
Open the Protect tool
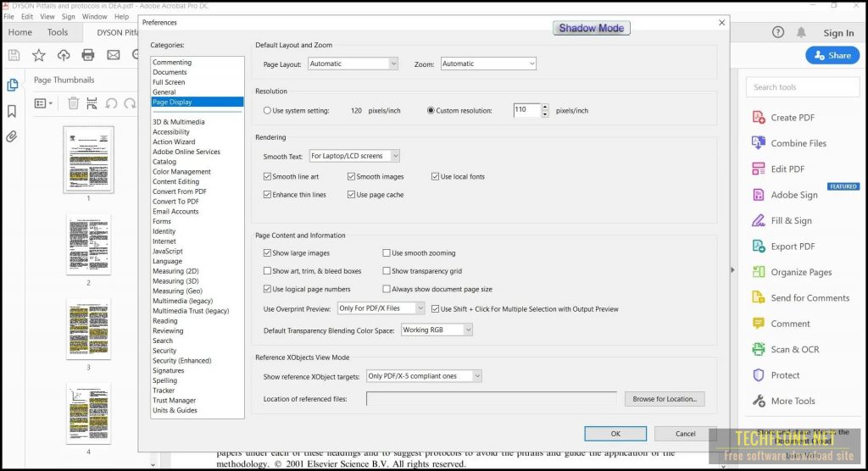coord(776,374)
